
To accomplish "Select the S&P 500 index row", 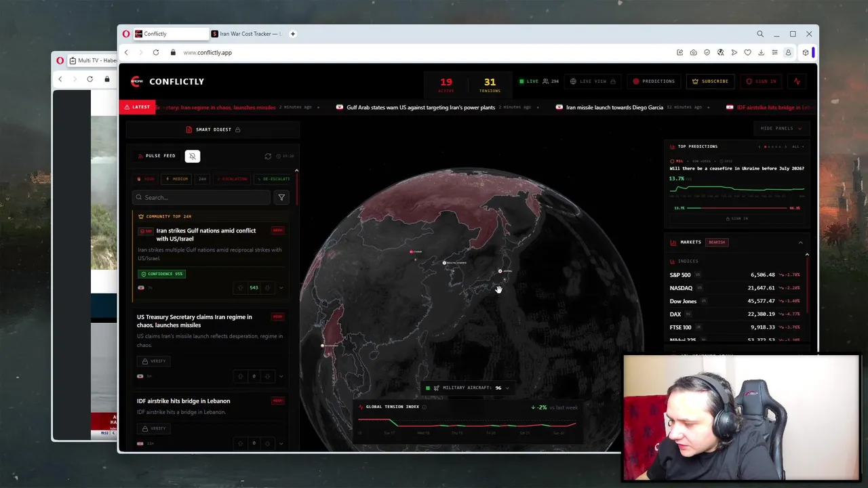I will click(734, 275).
